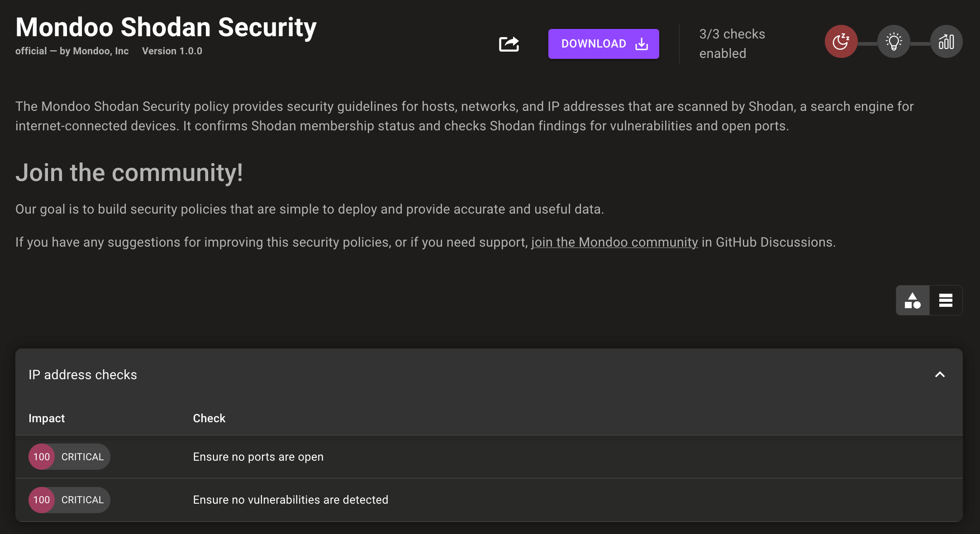The height and width of the screenshot is (534, 980).
Task: Select the Check column header
Action: point(209,418)
